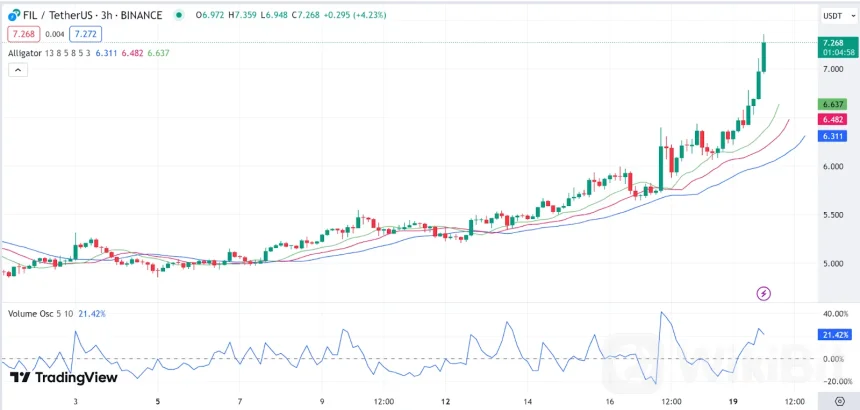The image size is (860, 410).
Task: Click the purple lightning bolt icon
Action: point(764,293)
